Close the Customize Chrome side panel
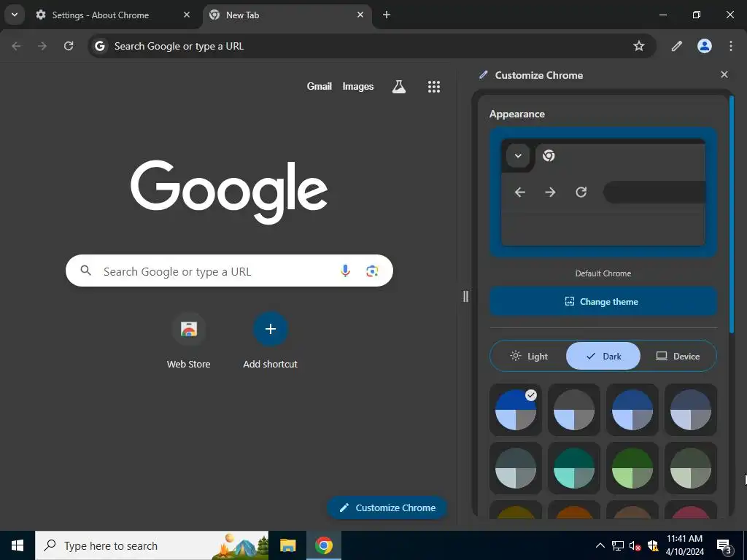 724,75
